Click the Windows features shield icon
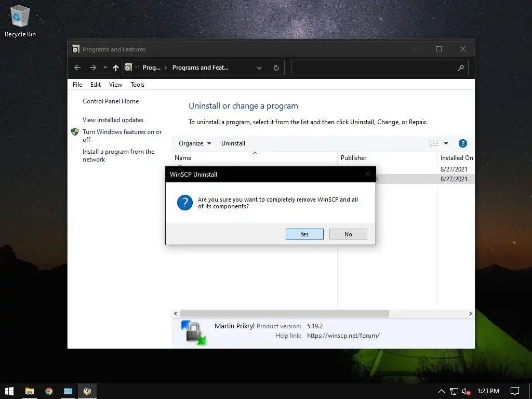This screenshot has height=399, width=532. [75, 132]
